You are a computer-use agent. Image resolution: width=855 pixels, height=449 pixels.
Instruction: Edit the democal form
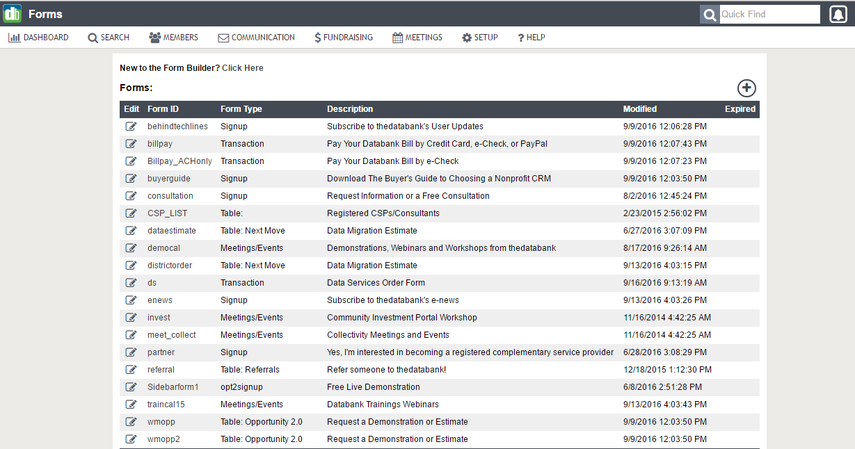(131, 248)
